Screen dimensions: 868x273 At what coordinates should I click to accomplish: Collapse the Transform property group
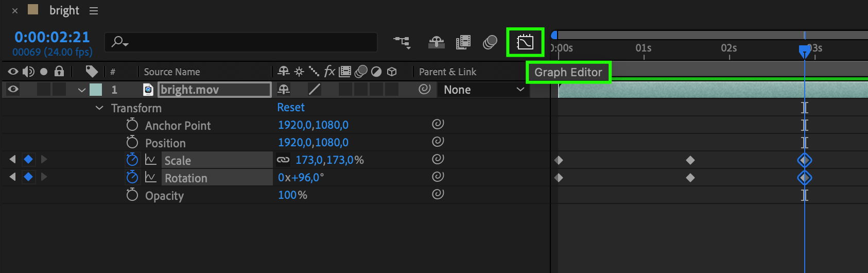click(99, 108)
